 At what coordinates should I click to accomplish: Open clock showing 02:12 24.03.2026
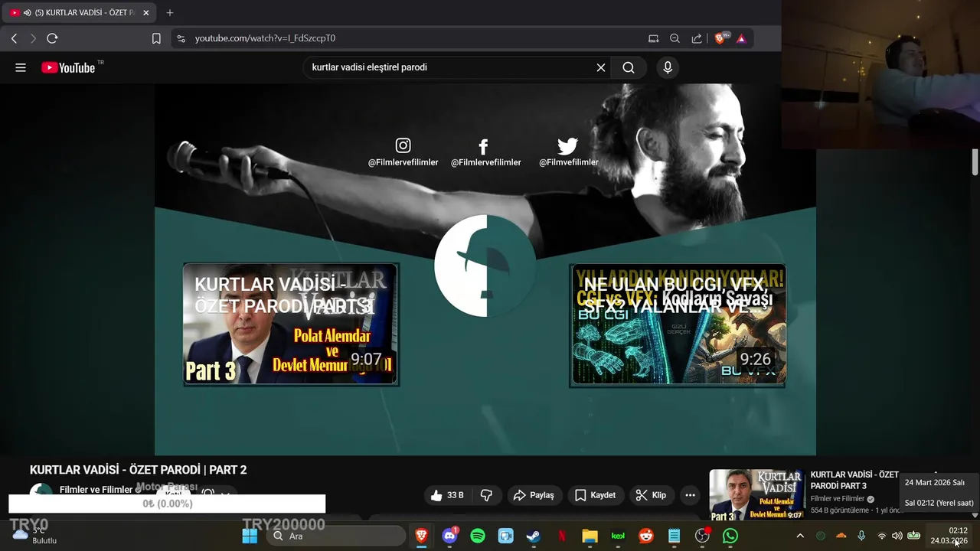(x=949, y=536)
